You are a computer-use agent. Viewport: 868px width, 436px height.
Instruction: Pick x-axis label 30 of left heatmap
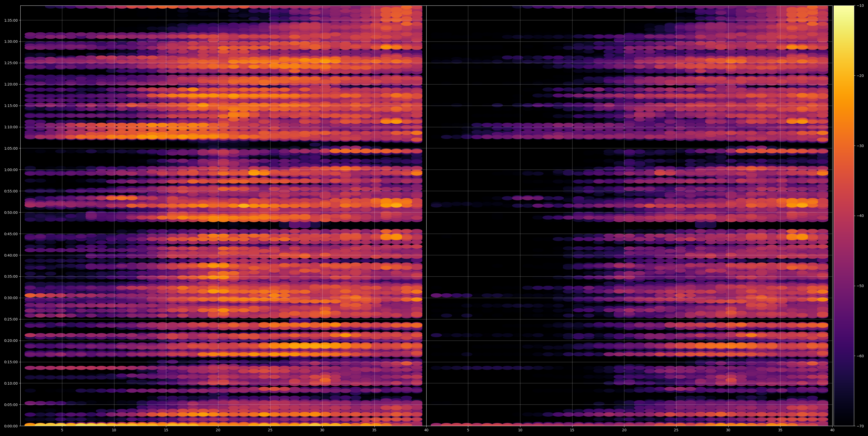[x=322, y=430]
